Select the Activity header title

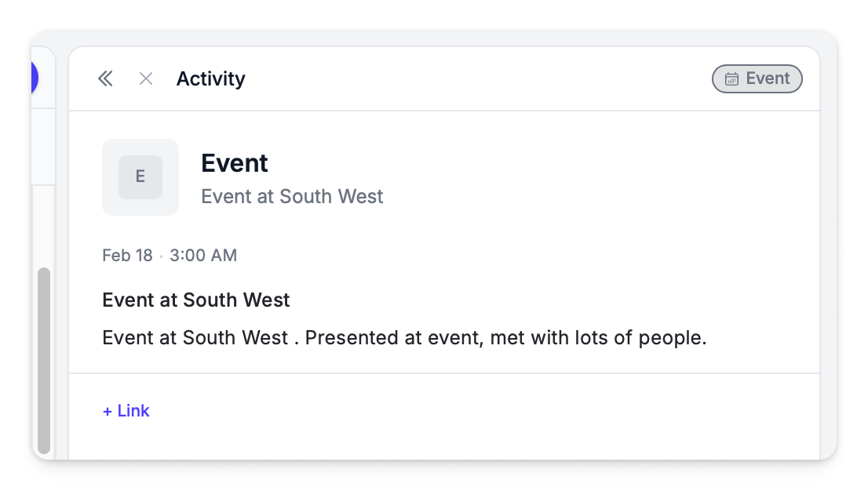click(210, 78)
